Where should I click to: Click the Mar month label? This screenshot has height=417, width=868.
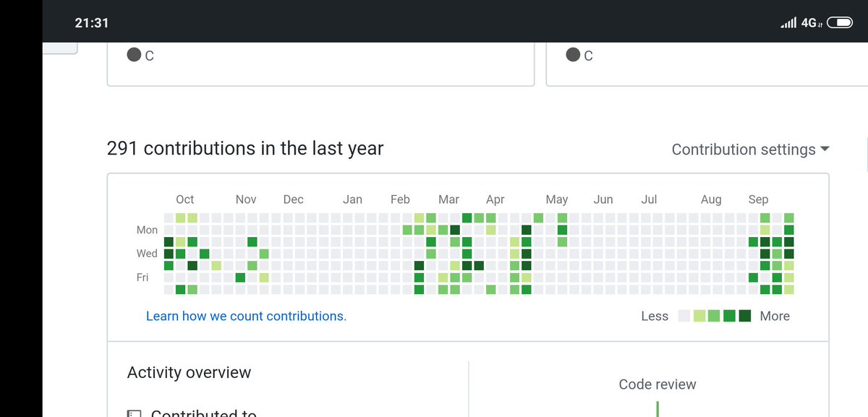click(448, 199)
